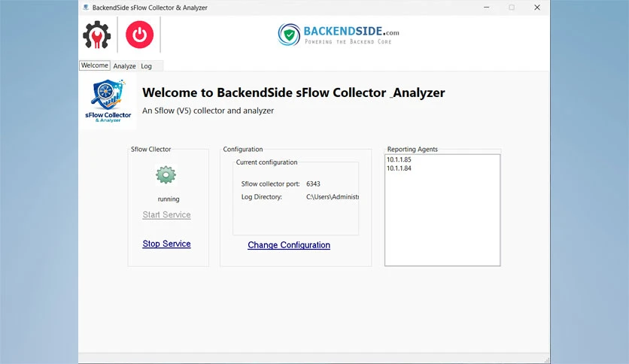The image size is (629, 364).
Task: Minimize the sFlow Collector window
Action: pyautogui.click(x=487, y=8)
